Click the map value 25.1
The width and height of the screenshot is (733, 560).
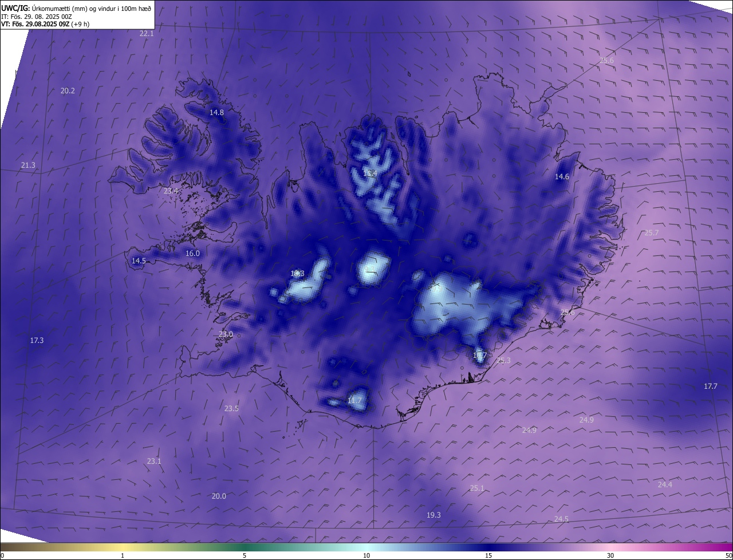click(x=477, y=488)
